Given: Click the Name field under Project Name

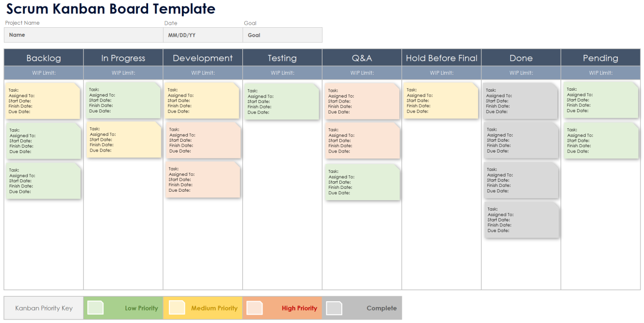Looking at the screenshot, I should 83,35.
